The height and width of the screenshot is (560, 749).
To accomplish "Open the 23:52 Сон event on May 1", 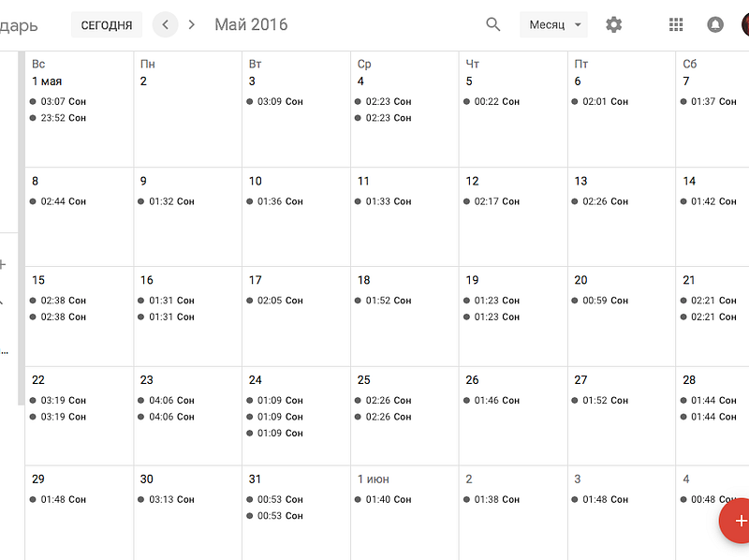I will pyautogui.click(x=58, y=118).
